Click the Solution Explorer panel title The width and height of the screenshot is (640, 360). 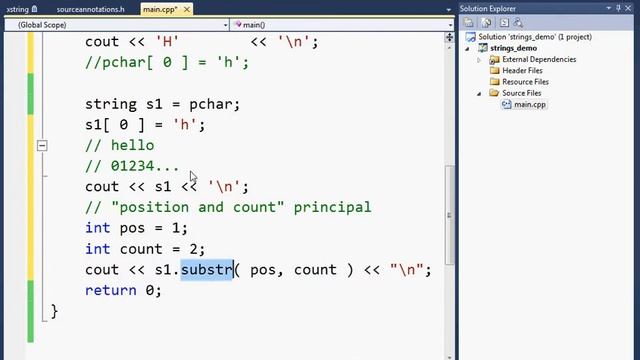[487, 9]
